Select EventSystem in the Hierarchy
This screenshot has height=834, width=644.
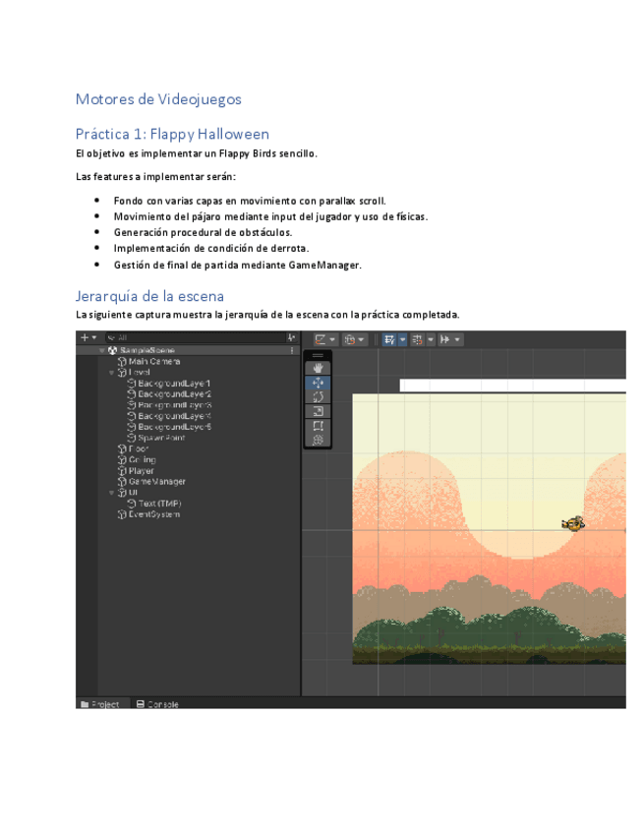(154, 514)
